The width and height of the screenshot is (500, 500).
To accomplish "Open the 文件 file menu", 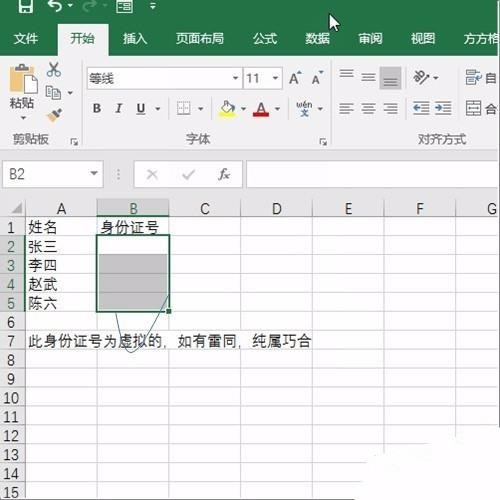I will point(26,39).
